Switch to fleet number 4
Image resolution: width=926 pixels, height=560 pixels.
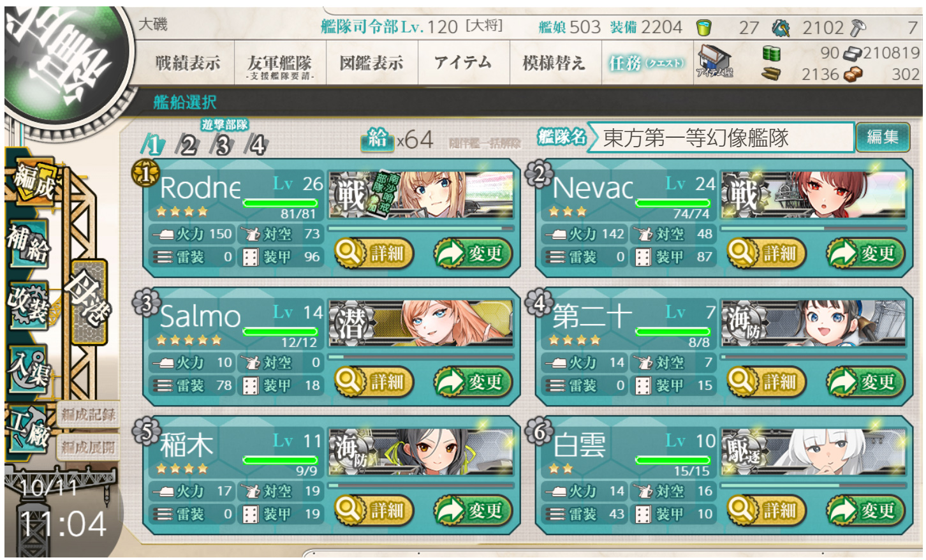(256, 144)
